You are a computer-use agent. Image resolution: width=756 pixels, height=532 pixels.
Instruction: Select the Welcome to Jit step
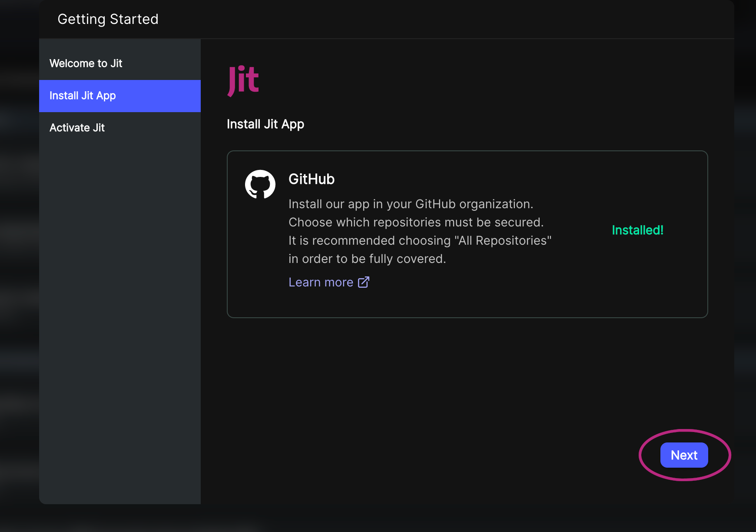click(x=120, y=63)
